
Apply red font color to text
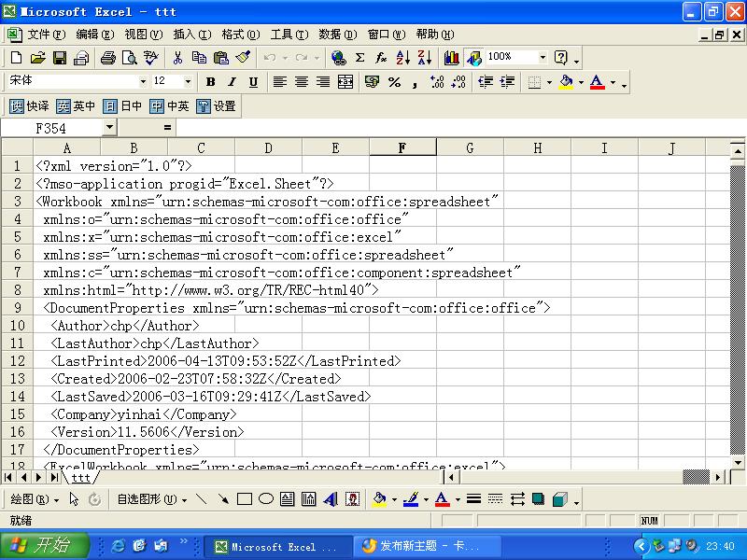pos(598,82)
